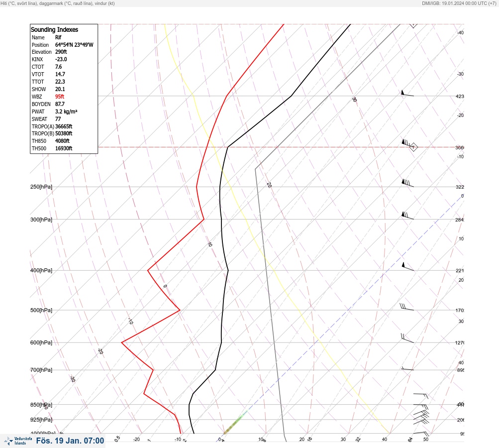Click the PWAT value 3.2 kg/m²
This screenshot has height=448, width=499.
pyautogui.click(x=66, y=112)
